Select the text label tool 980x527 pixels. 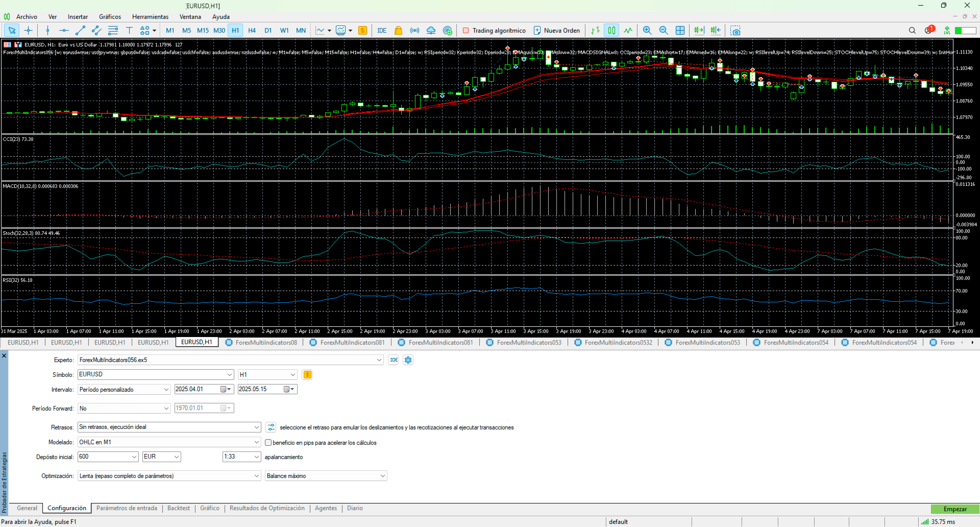click(129, 31)
